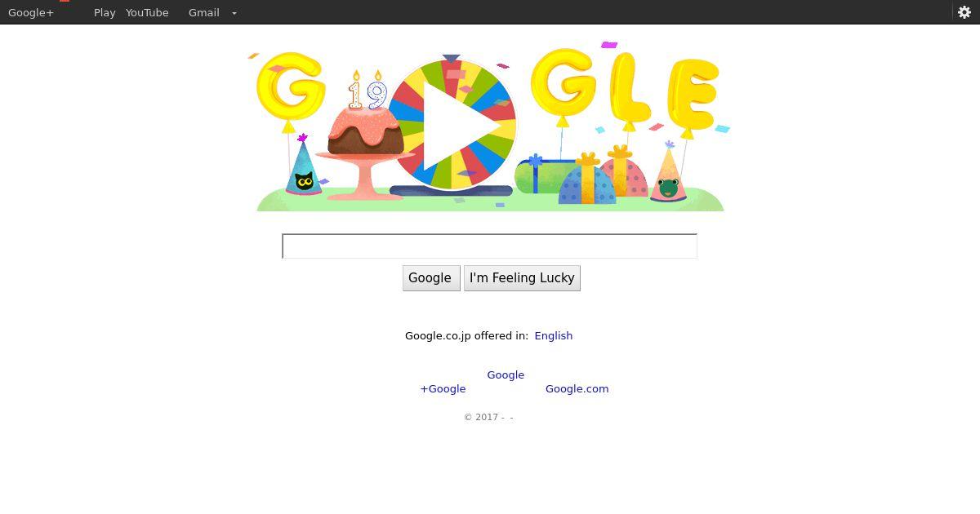The image size is (980, 514).
Task: Click the I'm Feeling Lucky button
Action: [522, 278]
